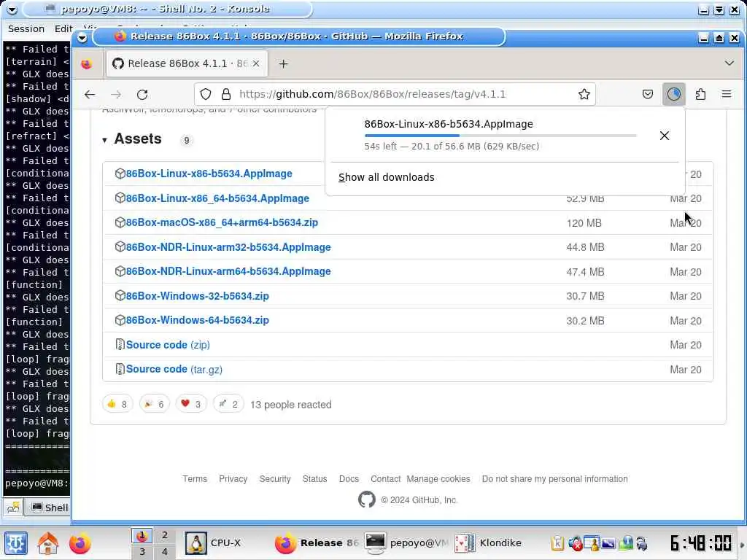Download Source code (tar.gz)
This screenshot has width=747, height=560.
click(x=174, y=369)
